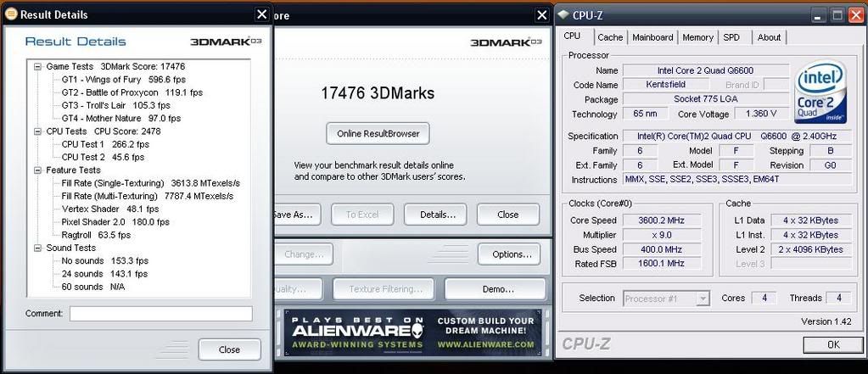Click the Level 2 cache value 2 x 4096 KBytes
868x374 pixels.
tap(811, 249)
